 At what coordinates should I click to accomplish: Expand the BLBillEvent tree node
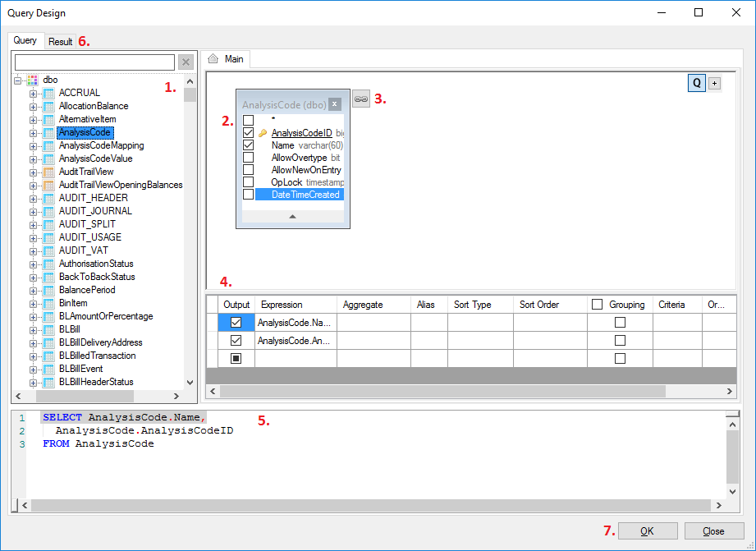coord(33,369)
